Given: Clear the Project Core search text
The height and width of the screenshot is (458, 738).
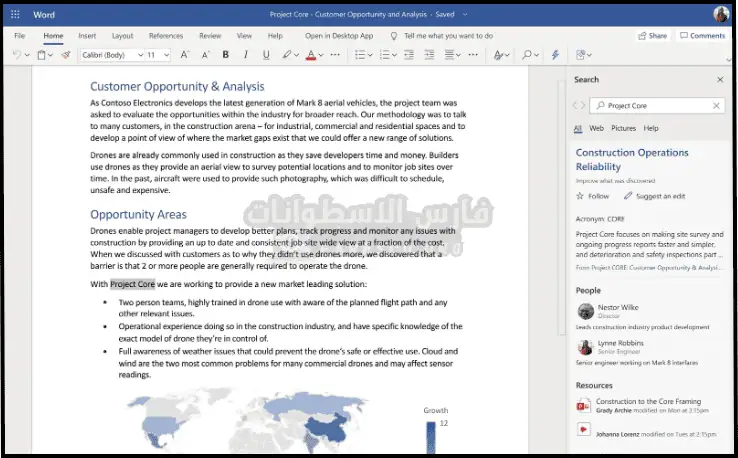Looking at the screenshot, I should click(x=716, y=105).
